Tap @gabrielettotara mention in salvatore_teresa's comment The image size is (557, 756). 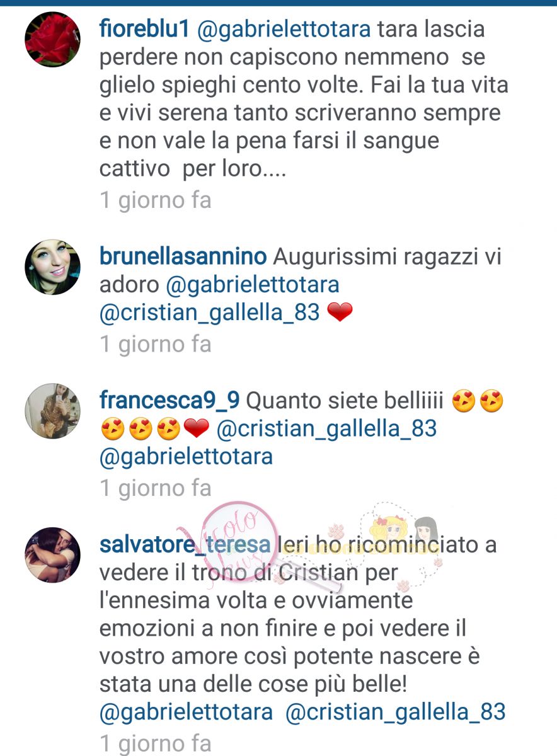tap(186, 713)
